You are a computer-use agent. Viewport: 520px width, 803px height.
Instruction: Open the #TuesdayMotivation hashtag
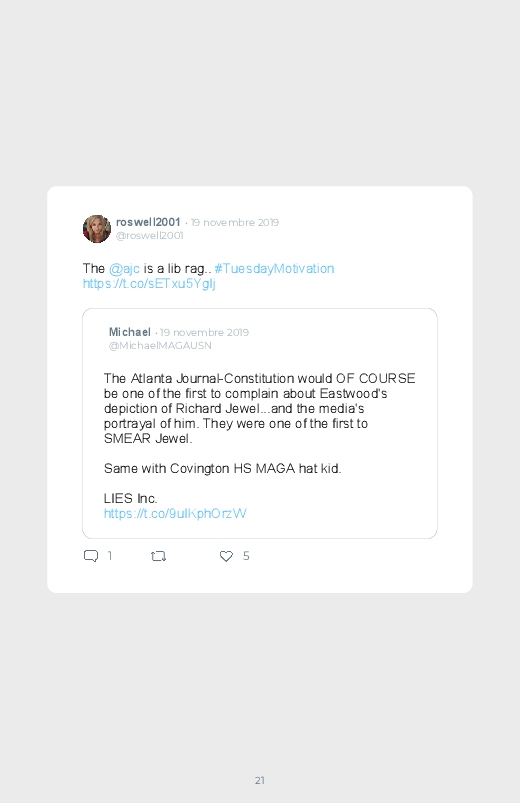pyautogui.click(x=274, y=268)
